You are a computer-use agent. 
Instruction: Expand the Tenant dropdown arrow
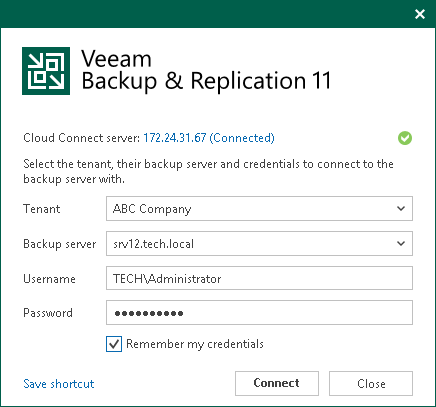(x=401, y=209)
